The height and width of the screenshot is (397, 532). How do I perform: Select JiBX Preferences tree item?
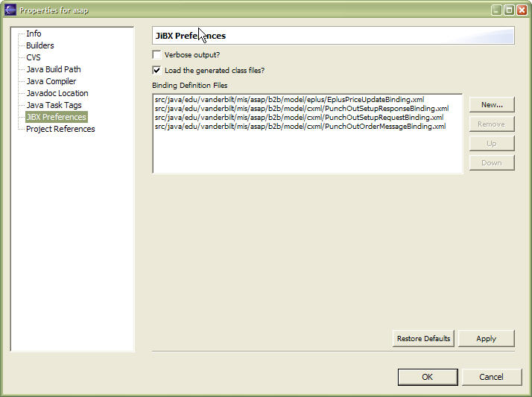pyautogui.click(x=56, y=117)
